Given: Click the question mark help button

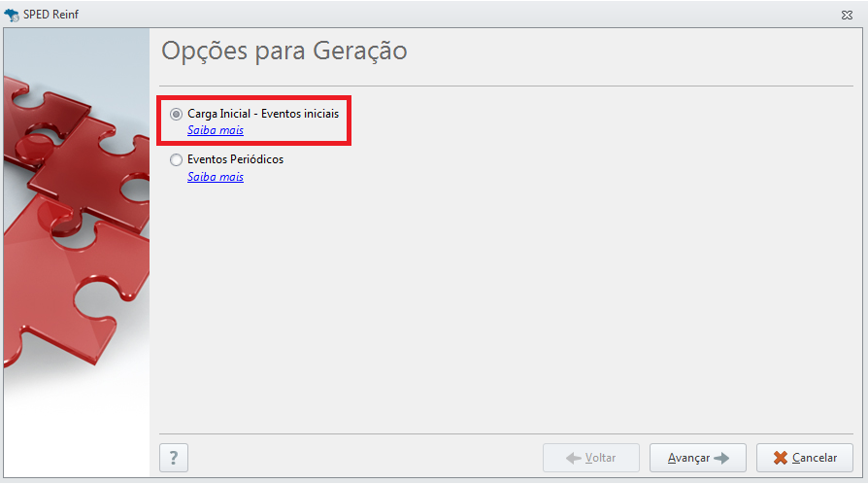Looking at the screenshot, I should (174, 458).
